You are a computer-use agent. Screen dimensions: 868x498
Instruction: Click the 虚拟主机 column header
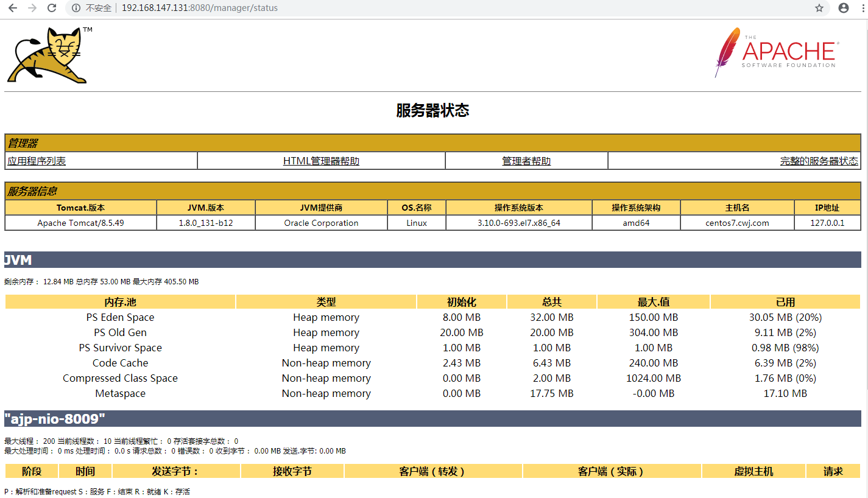point(753,471)
